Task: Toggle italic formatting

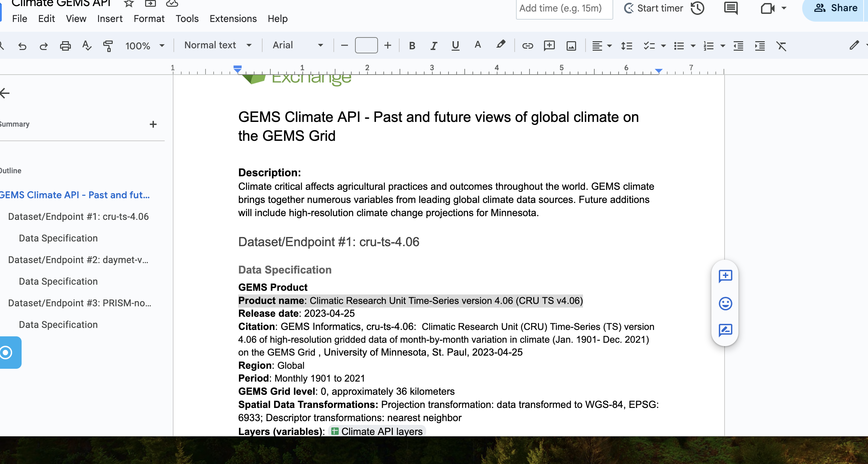Action: 434,46
